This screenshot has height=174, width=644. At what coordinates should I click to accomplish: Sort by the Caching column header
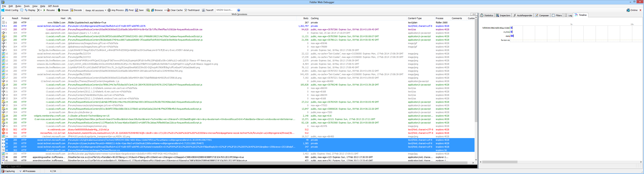358,18
